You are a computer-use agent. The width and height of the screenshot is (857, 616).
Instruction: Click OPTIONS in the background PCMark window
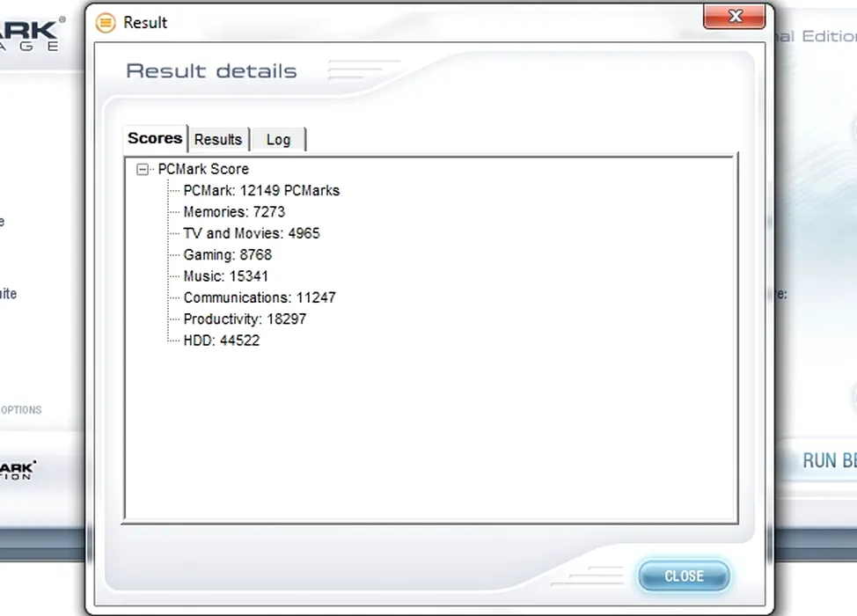tap(21, 410)
